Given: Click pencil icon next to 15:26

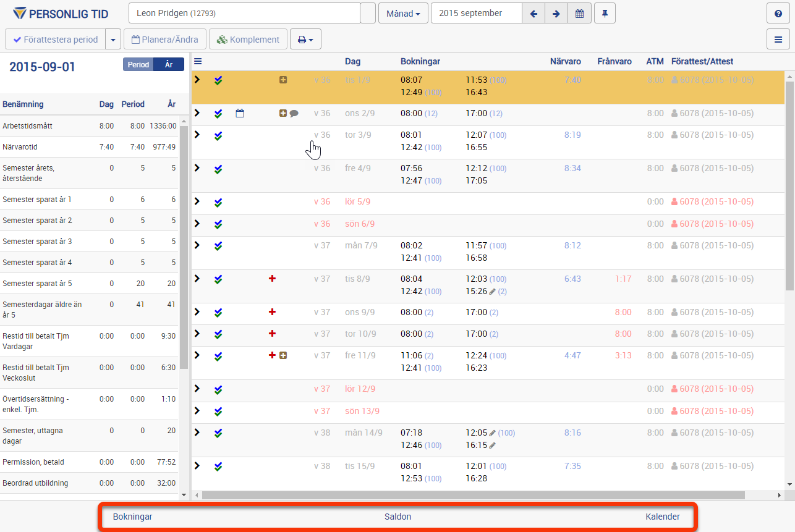Looking at the screenshot, I should pyautogui.click(x=493, y=291).
